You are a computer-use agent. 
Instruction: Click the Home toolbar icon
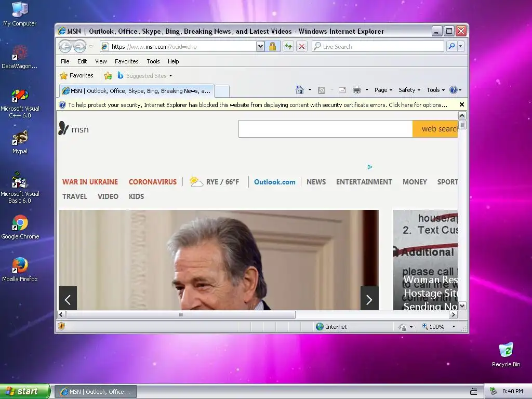coord(300,90)
